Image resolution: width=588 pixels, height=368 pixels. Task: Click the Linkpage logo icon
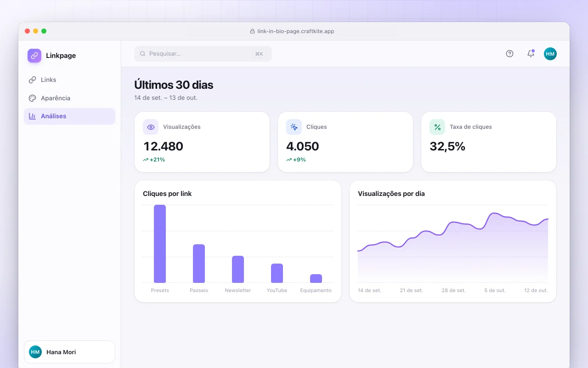click(x=34, y=56)
